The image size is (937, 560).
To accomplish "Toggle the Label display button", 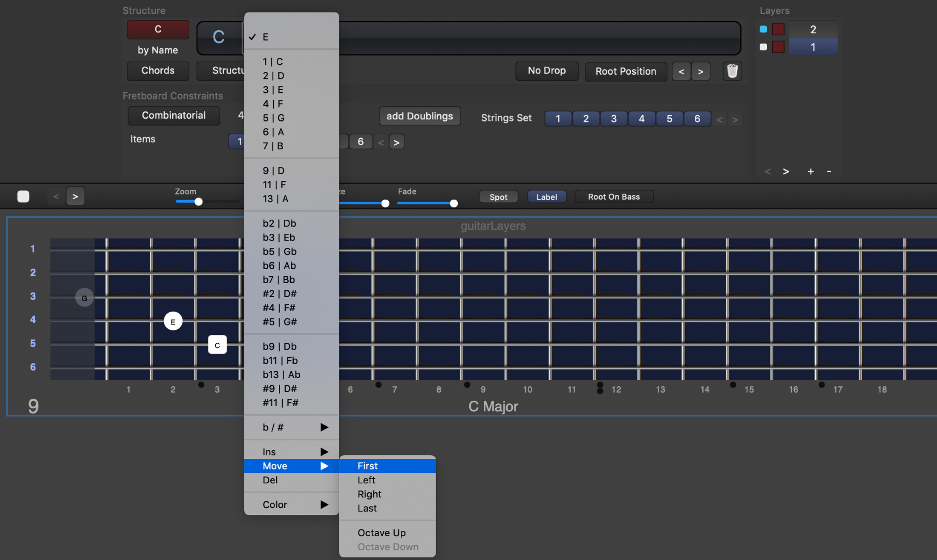I will (x=547, y=197).
